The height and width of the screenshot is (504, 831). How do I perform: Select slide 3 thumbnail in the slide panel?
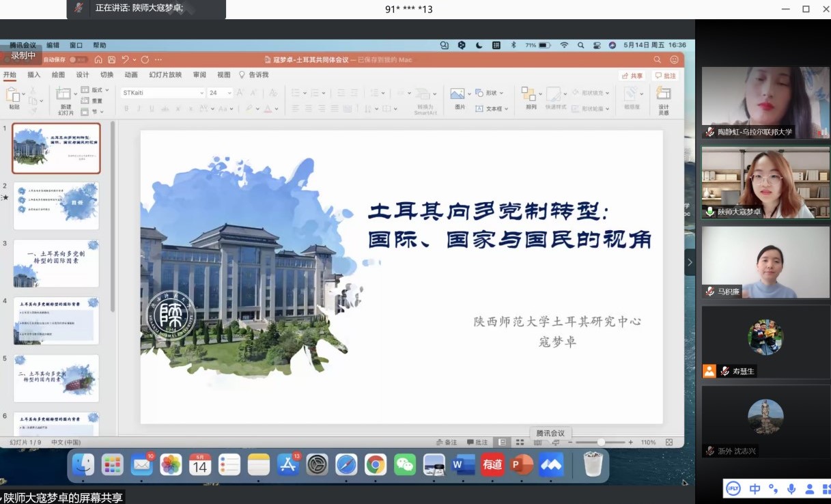pos(56,263)
